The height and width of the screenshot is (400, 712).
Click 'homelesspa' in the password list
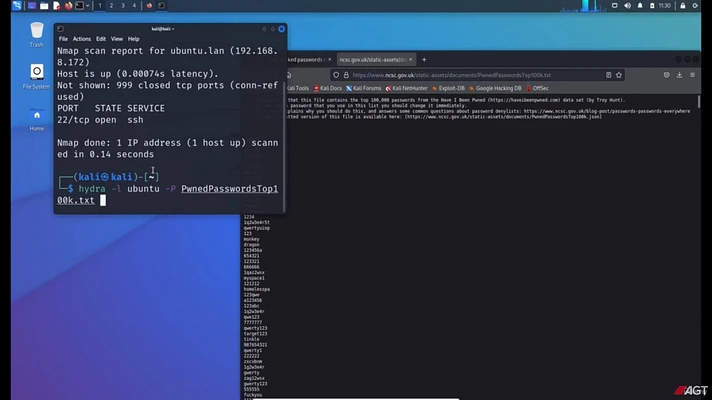point(257,289)
